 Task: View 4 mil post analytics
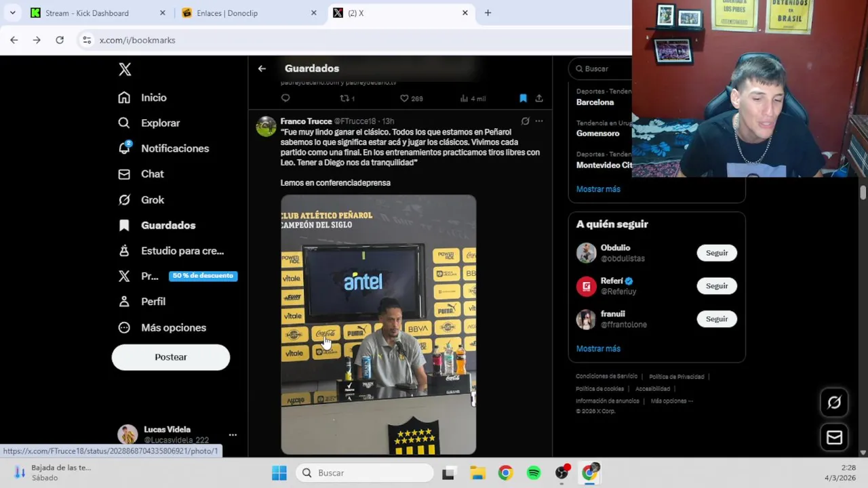[473, 98]
